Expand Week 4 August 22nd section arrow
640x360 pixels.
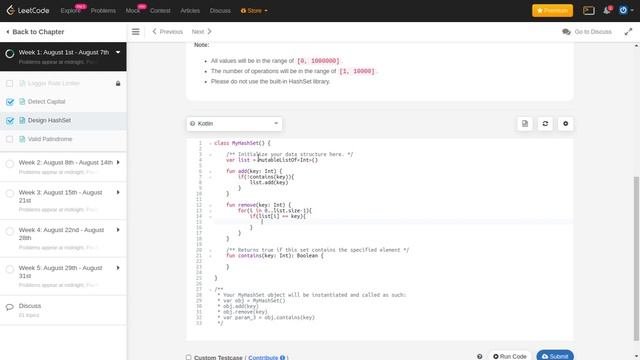click(118, 230)
